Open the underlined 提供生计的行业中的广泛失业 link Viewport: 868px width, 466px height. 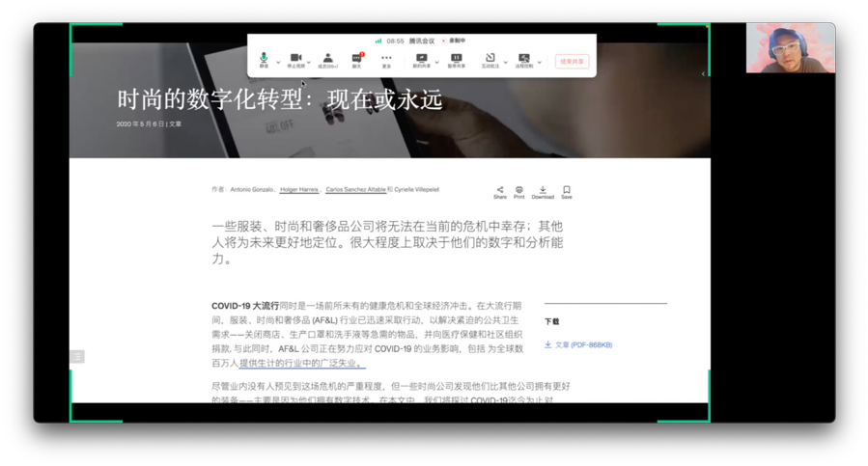(302, 363)
